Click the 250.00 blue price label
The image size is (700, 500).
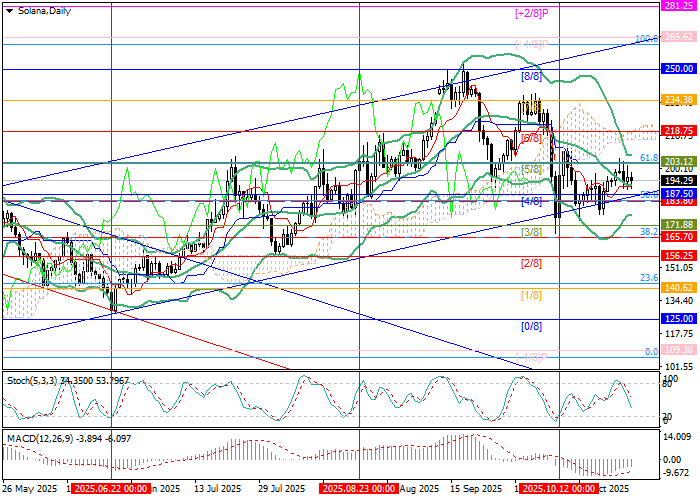point(679,69)
